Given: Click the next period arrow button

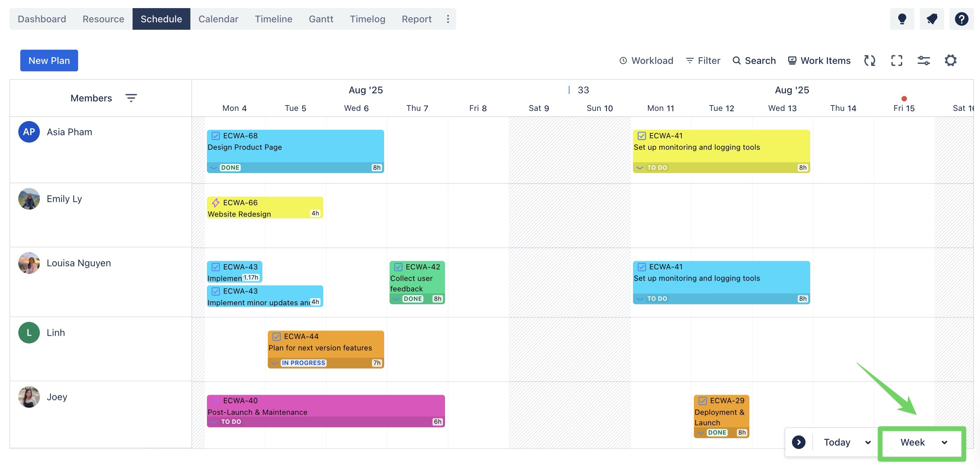Looking at the screenshot, I should [x=798, y=442].
